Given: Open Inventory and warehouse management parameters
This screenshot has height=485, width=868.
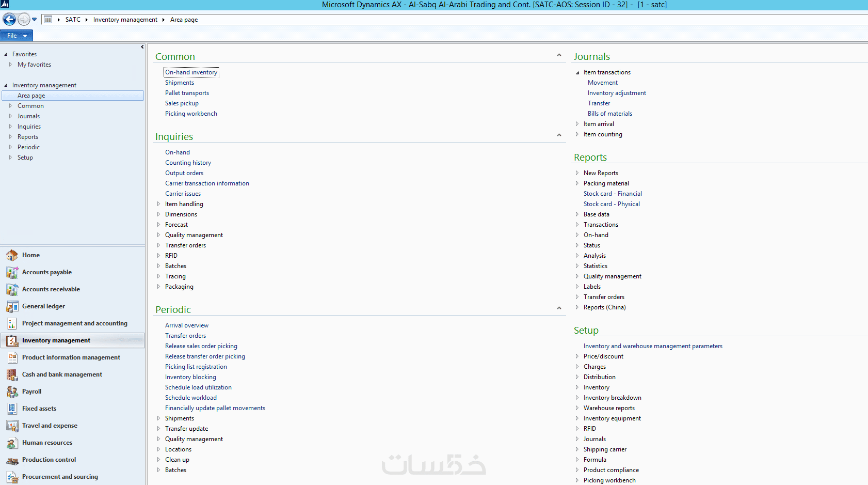Looking at the screenshot, I should pos(653,346).
